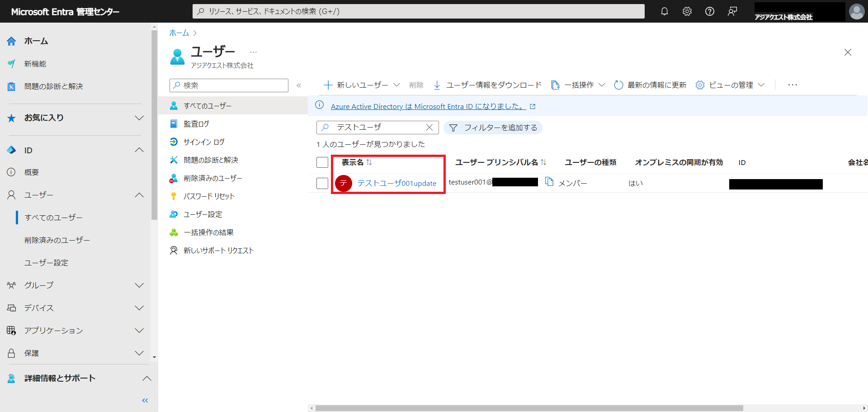Click the オンプレミスの同期が有効 column header
The image size is (868, 412).
(x=679, y=162)
